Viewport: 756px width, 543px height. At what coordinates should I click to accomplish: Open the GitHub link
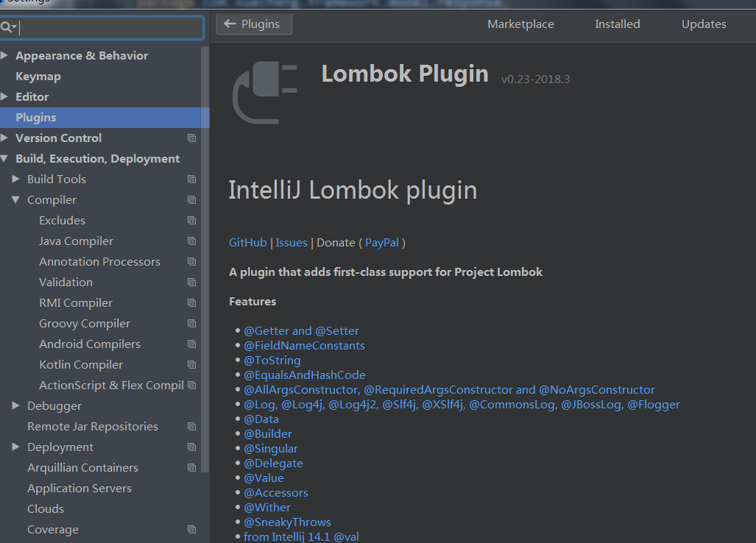[248, 243]
